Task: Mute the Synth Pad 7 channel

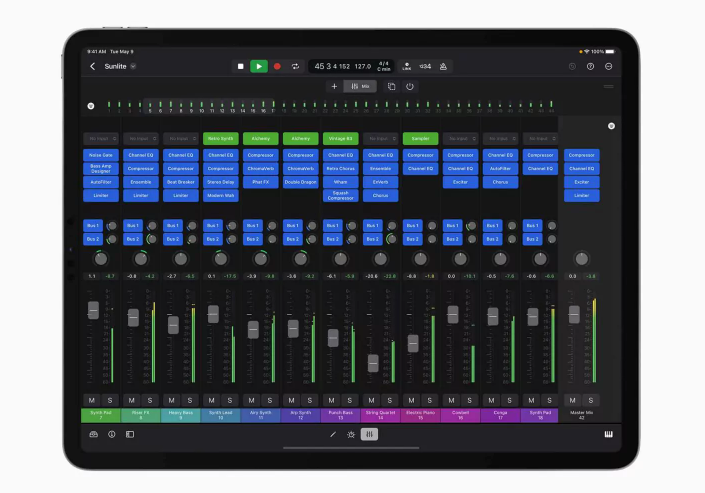Action: 92,400
